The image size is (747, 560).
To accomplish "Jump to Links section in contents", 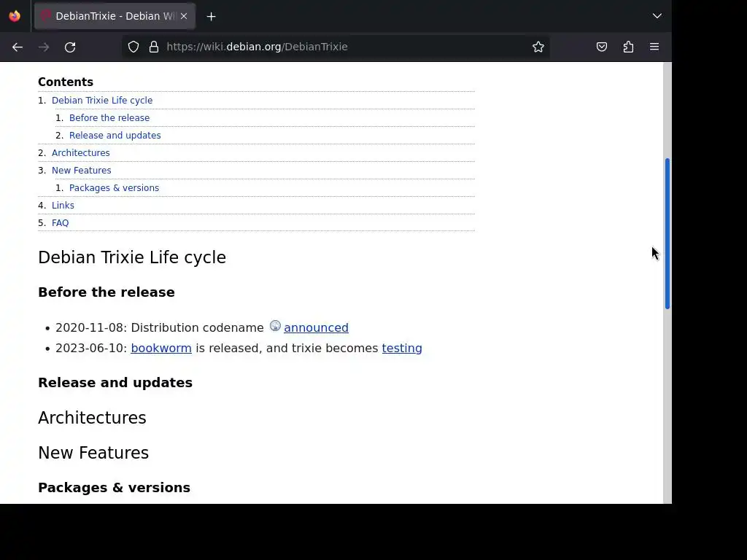I will pos(63,206).
